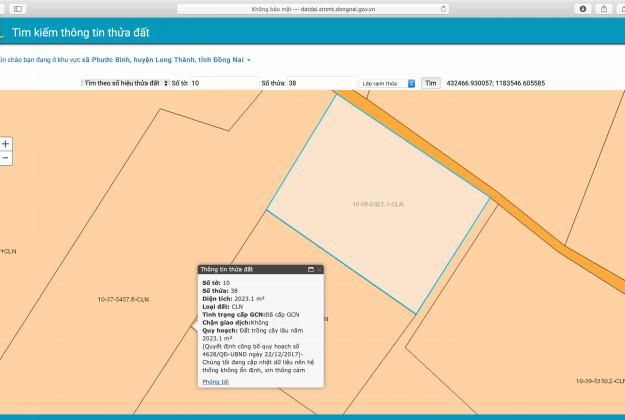Follow the Phóng tới link
The width and height of the screenshot is (625, 420).
point(216,381)
